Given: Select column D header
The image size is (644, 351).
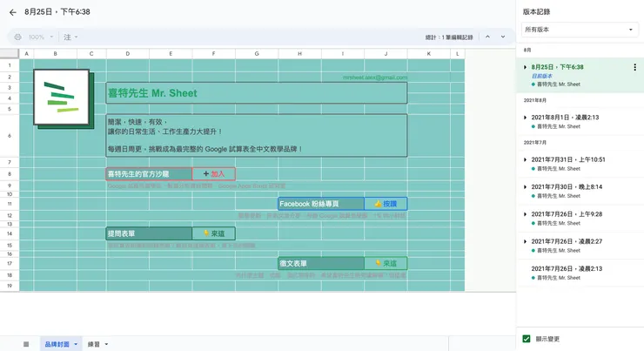Looking at the screenshot, I should (x=128, y=54).
